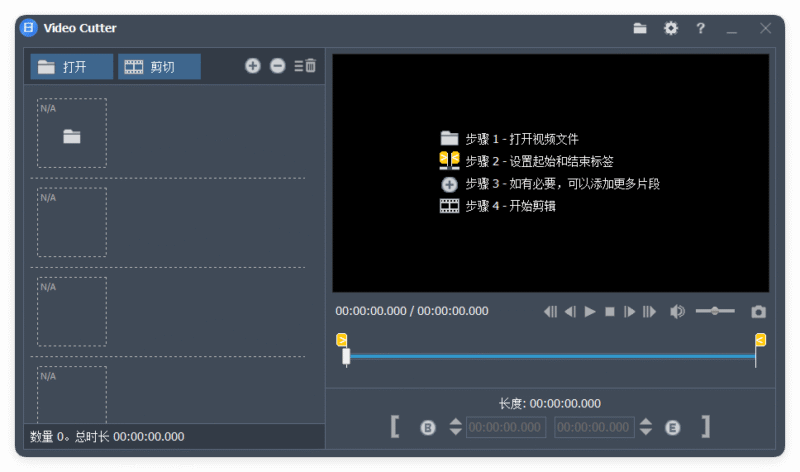The width and height of the screenshot is (800, 472).
Task: Open help with the question mark icon
Action: [701, 28]
